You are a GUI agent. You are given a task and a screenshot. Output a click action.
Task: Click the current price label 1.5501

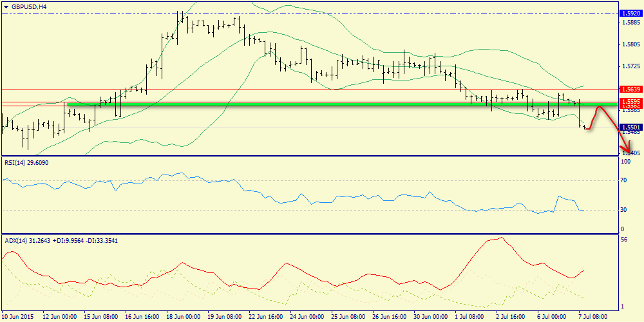pos(631,128)
